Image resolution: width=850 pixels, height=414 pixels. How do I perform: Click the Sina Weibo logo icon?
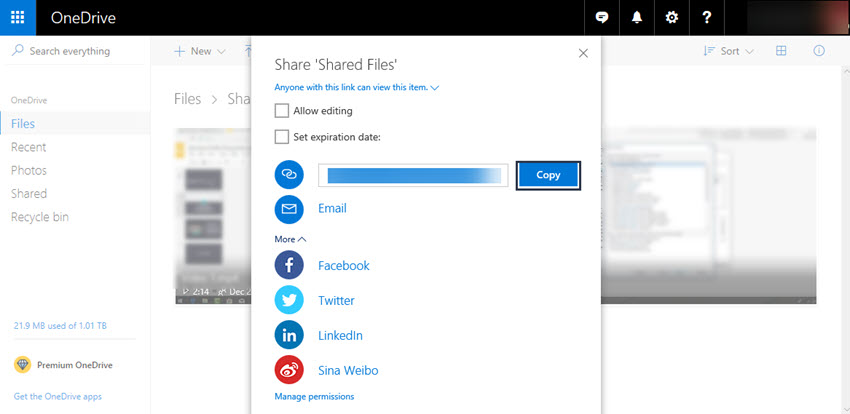pyautogui.click(x=289, y=370)
